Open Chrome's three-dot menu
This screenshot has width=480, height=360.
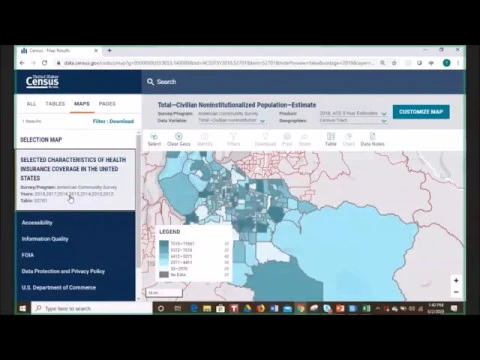[x=458, y=63]
